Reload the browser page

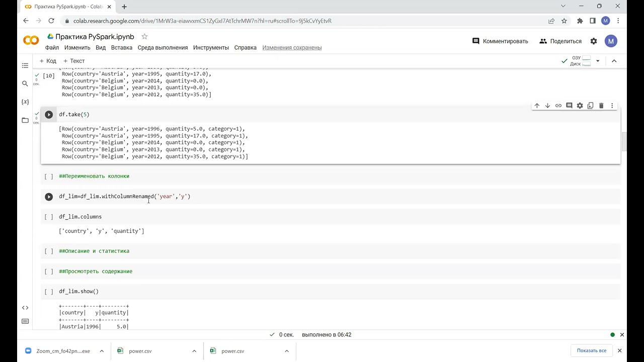pos(51,21)
